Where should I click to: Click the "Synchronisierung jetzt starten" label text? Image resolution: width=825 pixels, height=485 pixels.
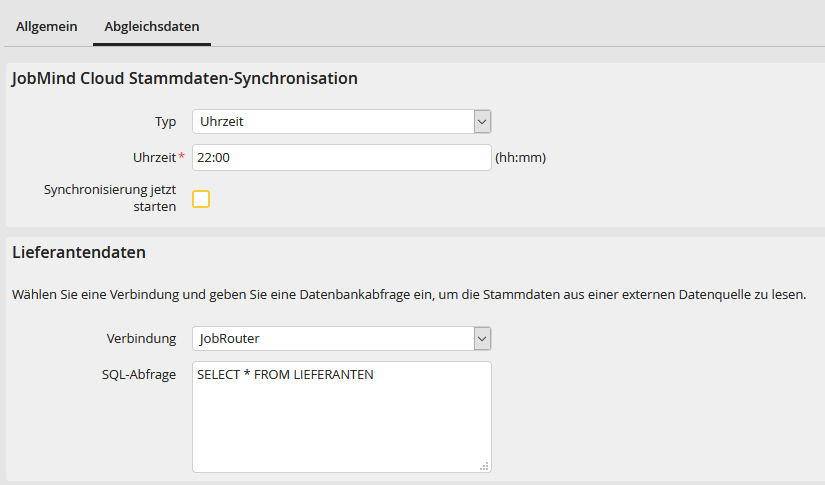110,197
